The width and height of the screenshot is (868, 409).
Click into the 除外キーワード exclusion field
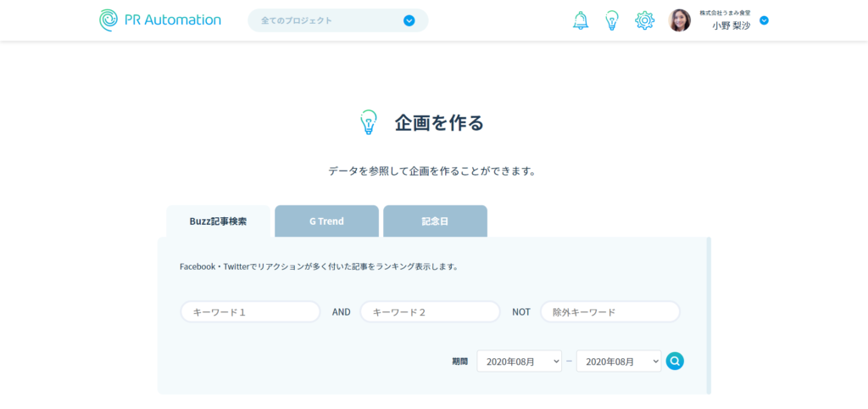pyautogui.click(x=610, y=312)
